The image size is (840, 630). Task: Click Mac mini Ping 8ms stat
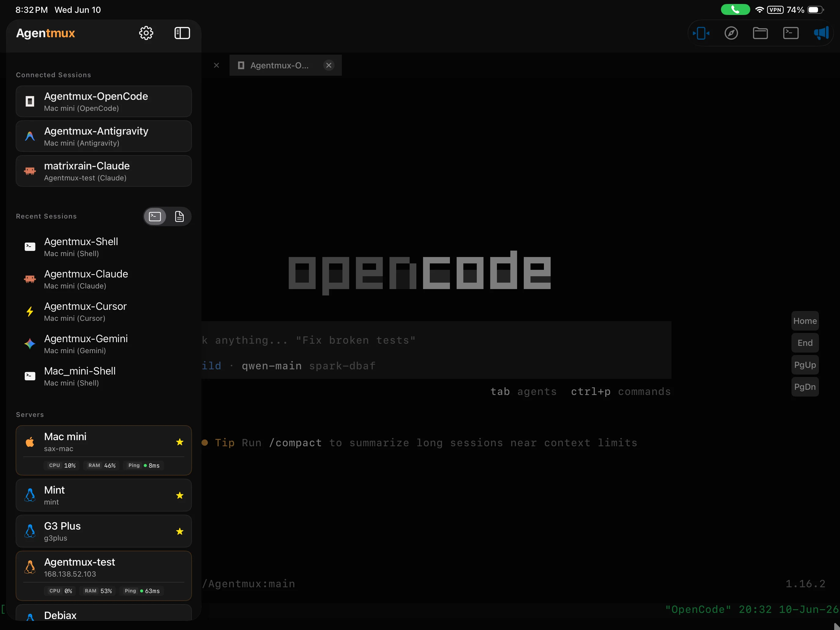(144, 465)
